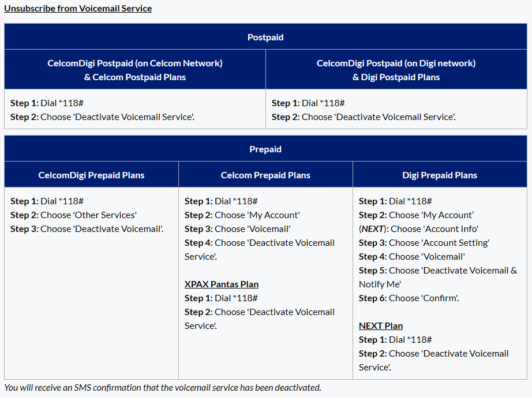Click the 'CelcomDigi Postpaid (on Celcom Network)' column header

point(135,63)
